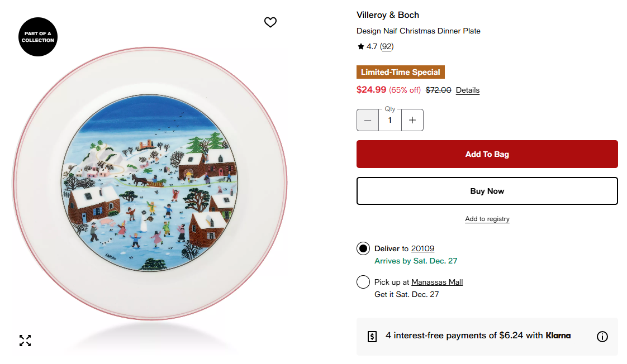627x364 pixels.
Task: Change delivery ZIP code 20109
Action: point(422,248)
